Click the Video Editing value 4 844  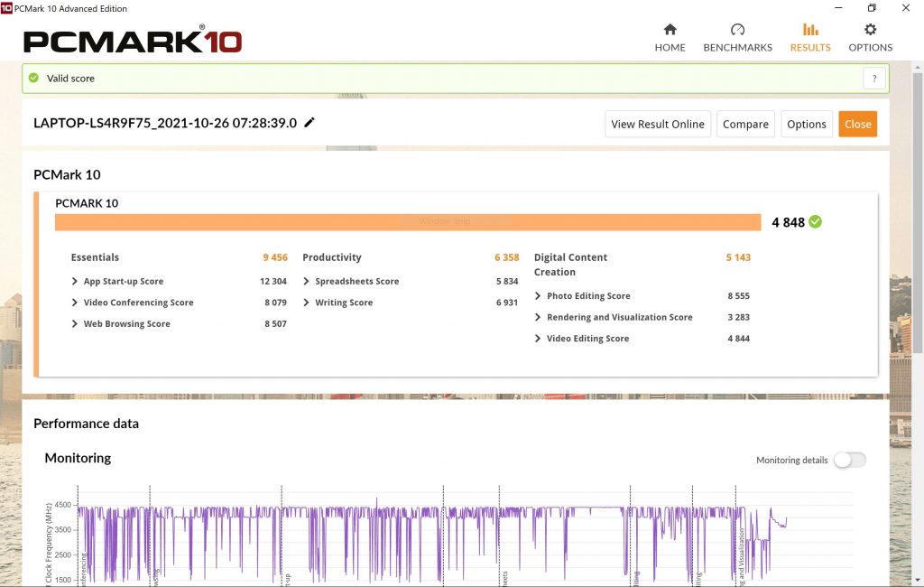coord(738,339)
